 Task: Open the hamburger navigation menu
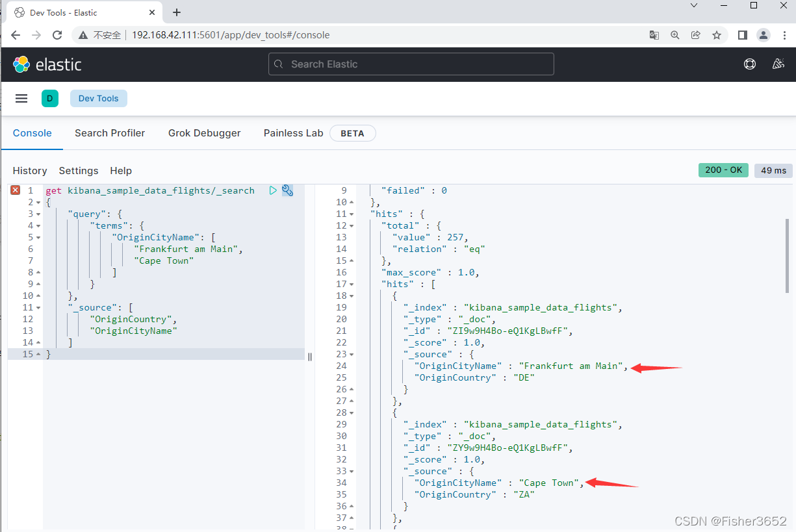click(21, 99)
